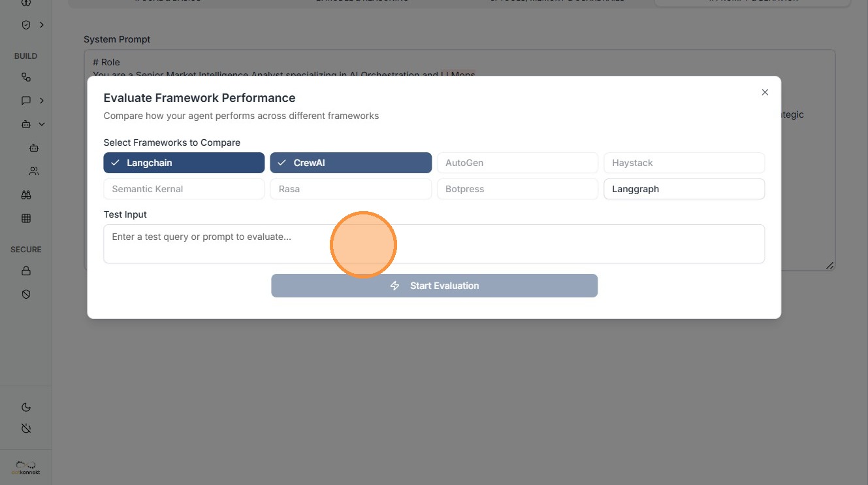Deselect the Langchain framework
This screenshot has width=868, height=485.
(184, 163)
